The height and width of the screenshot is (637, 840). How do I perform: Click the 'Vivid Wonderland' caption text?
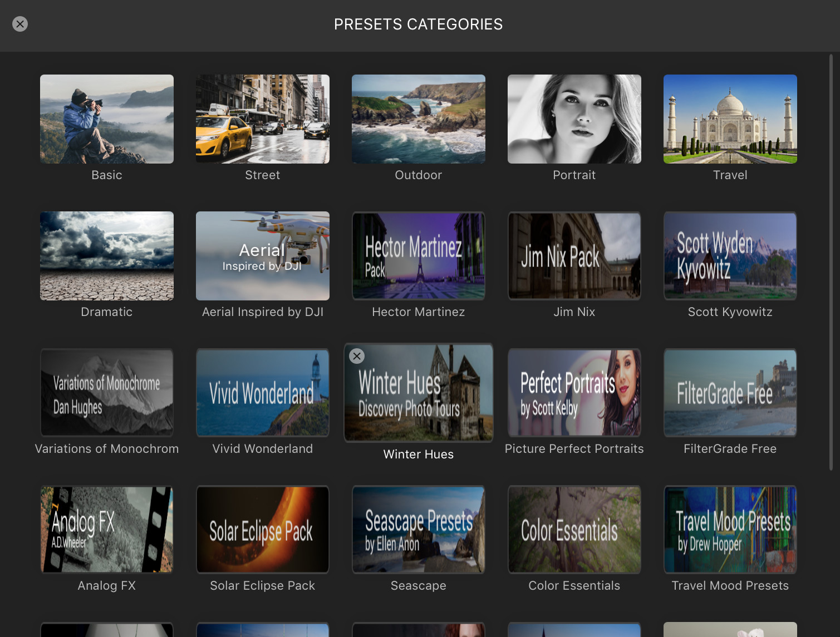coord(263,449)
